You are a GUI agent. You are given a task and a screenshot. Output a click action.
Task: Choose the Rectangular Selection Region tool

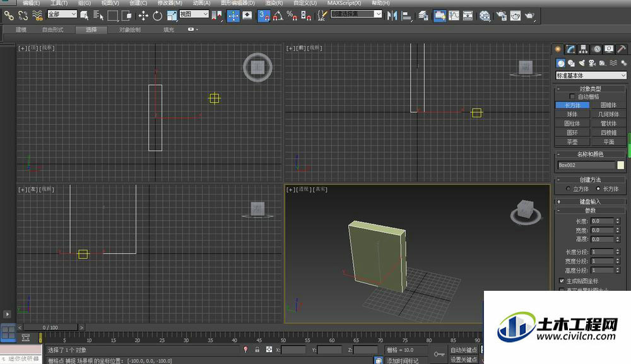[x=113, y=16]
